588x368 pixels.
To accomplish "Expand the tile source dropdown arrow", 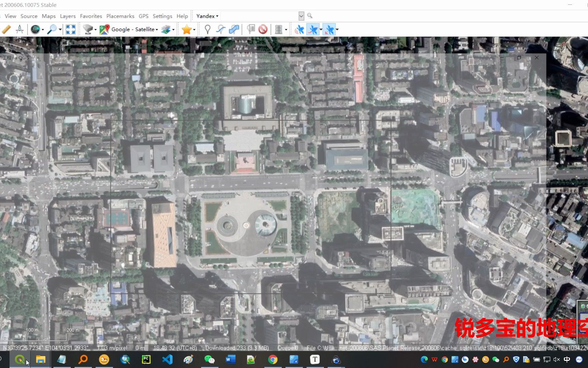I will pos(96,30).
